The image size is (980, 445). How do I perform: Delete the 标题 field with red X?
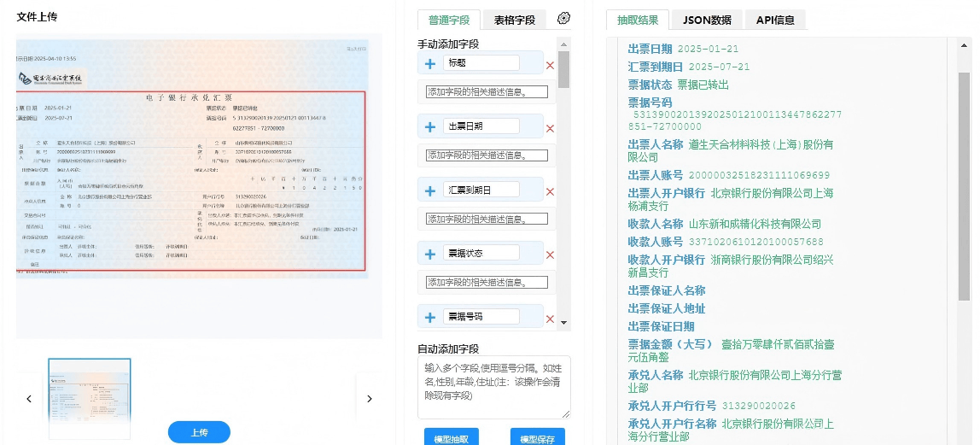pos(550,65)
